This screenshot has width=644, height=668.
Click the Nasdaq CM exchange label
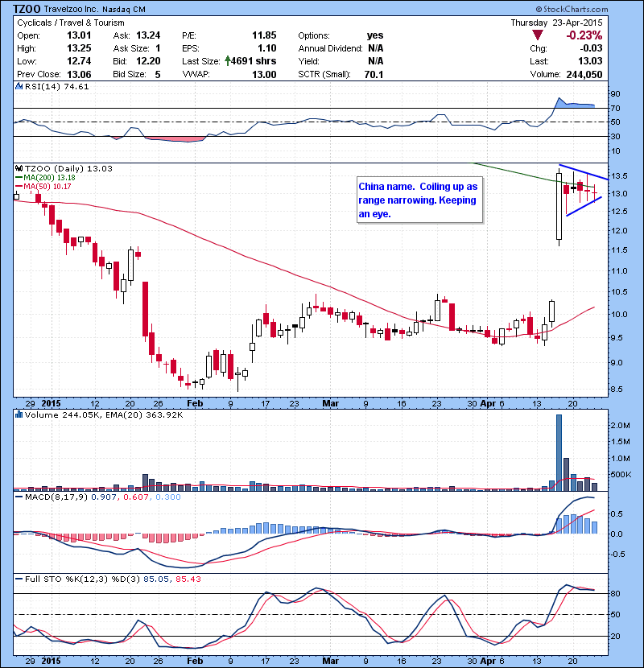[x=122, y=9]
